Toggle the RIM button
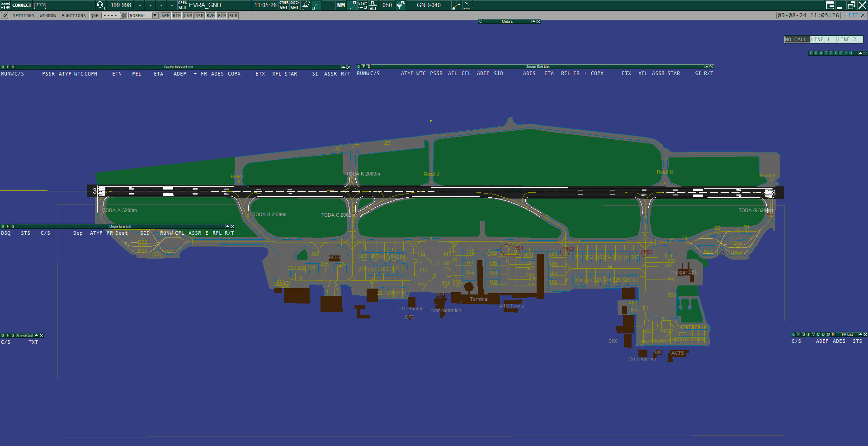This screenshot has width=868, height=446. click(x=177, y=15)
